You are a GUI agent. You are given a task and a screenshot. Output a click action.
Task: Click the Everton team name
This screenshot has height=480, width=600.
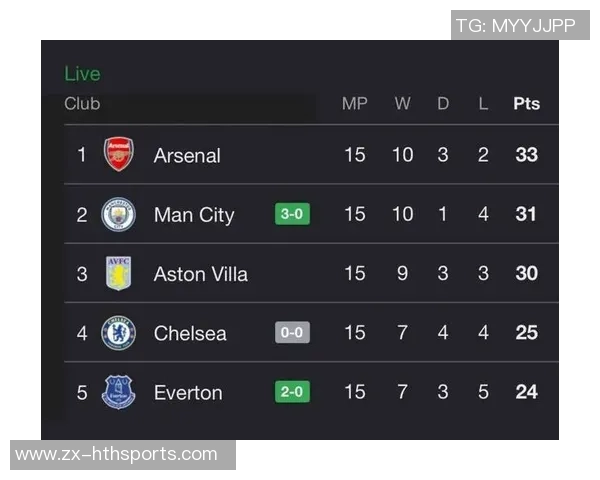click(x=188, y=391)
